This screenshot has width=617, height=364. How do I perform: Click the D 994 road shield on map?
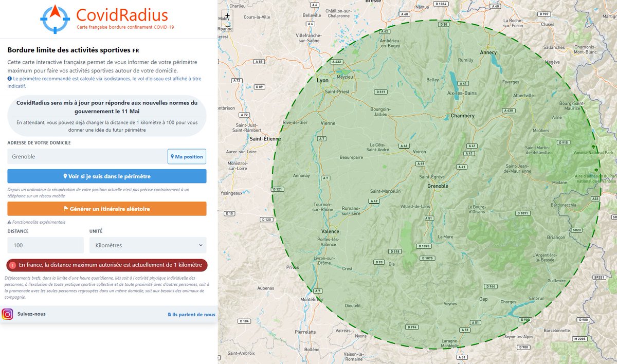click(411, 327)
